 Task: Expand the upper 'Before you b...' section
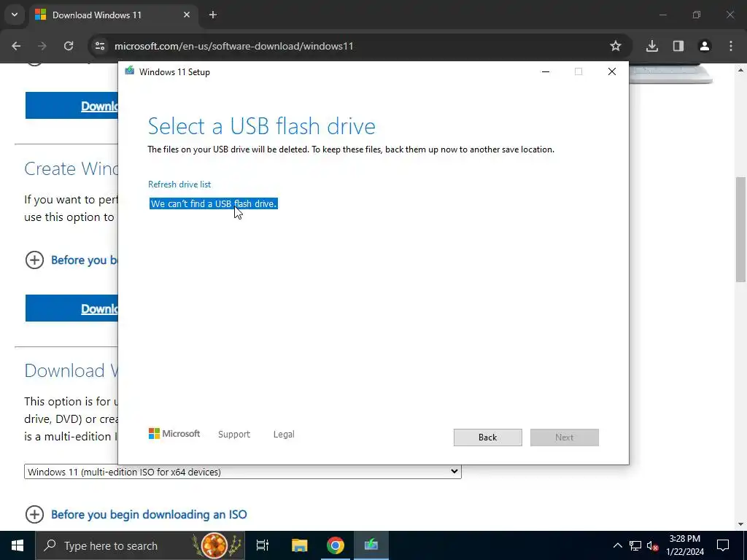tap(71, 260)
